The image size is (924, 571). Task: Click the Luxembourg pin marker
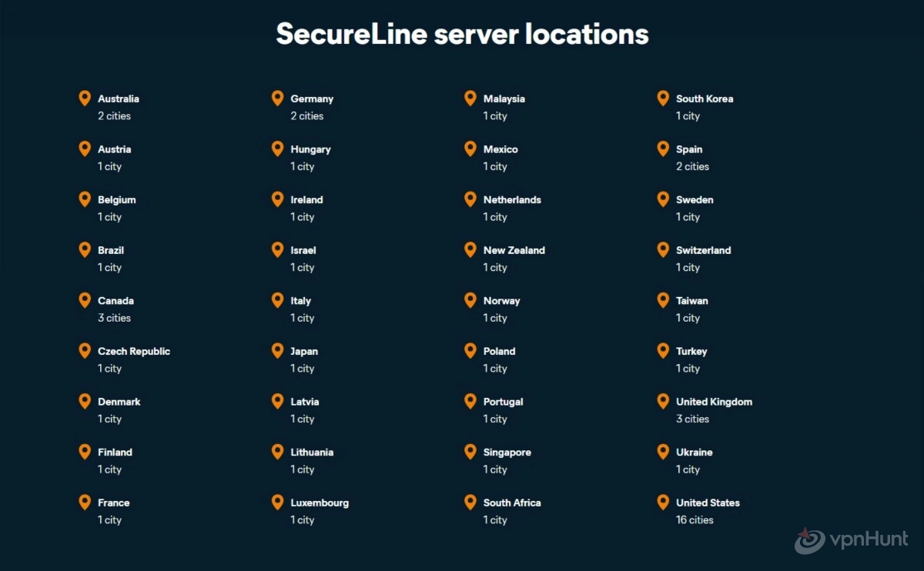click(277, 503)
